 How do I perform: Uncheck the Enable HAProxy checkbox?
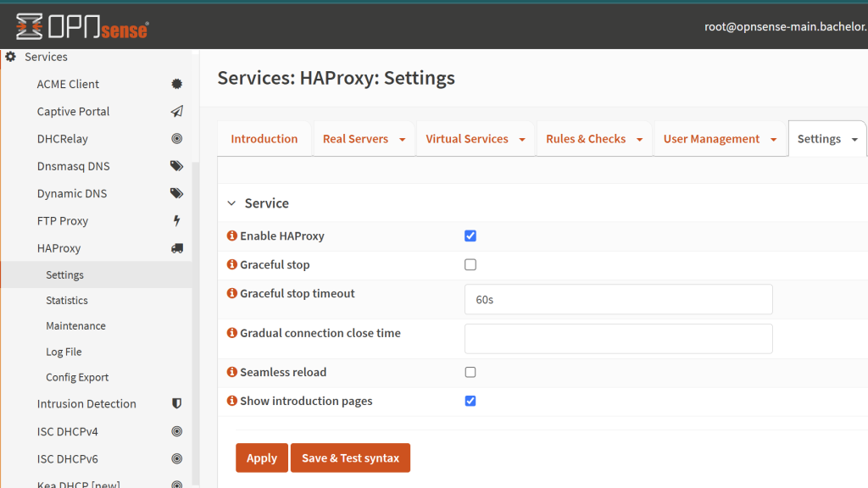[470, 236]
